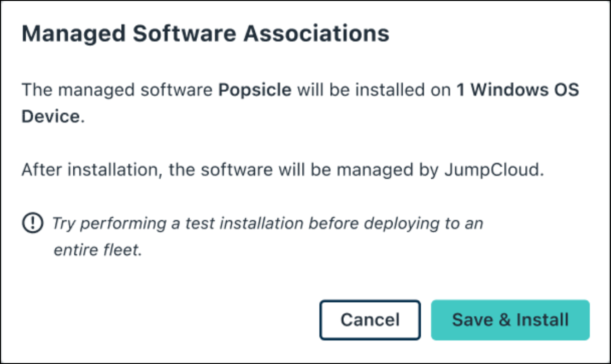The height and width of the screenshot is (364, 611).
Task: Click the "After installation" sentence start
Action: (x=91, y=170)
